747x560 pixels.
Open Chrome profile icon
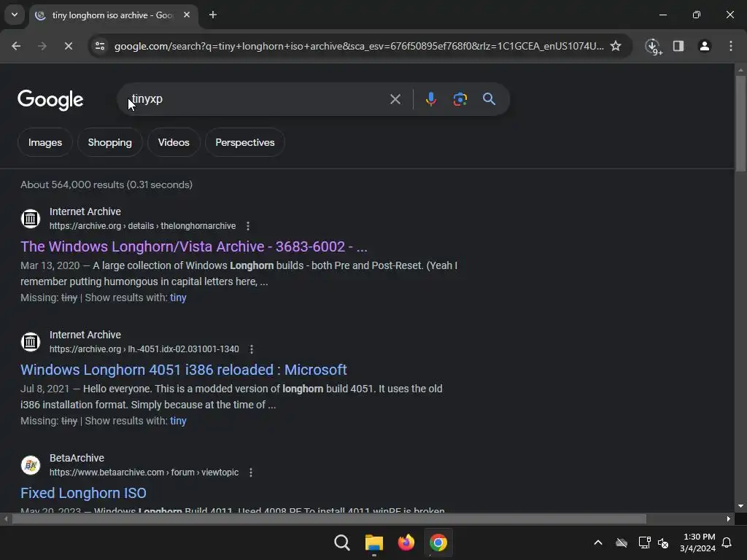coord(704,46)
